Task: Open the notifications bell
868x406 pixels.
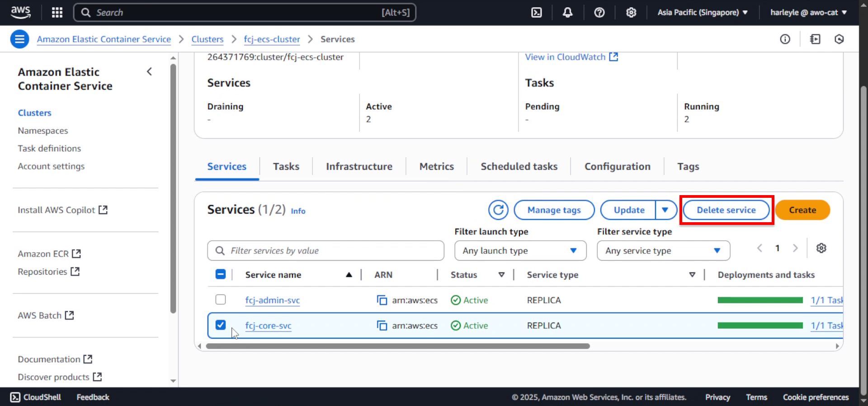Action: (567, 12)
